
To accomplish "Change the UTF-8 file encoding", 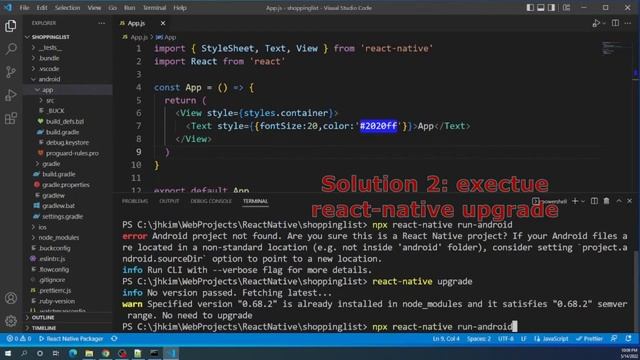I will point(506,339).
